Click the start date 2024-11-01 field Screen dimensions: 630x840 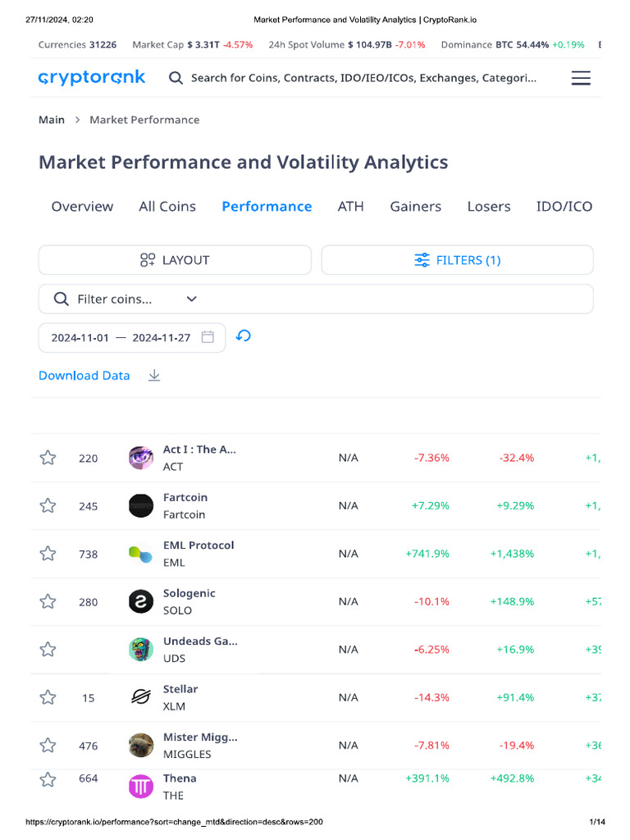point(80,337)
